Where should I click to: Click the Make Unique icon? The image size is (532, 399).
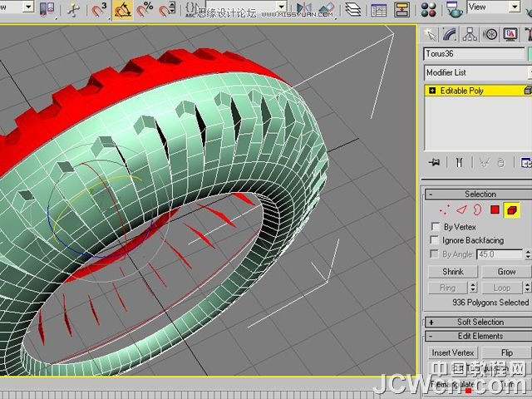tap(484, 163)
